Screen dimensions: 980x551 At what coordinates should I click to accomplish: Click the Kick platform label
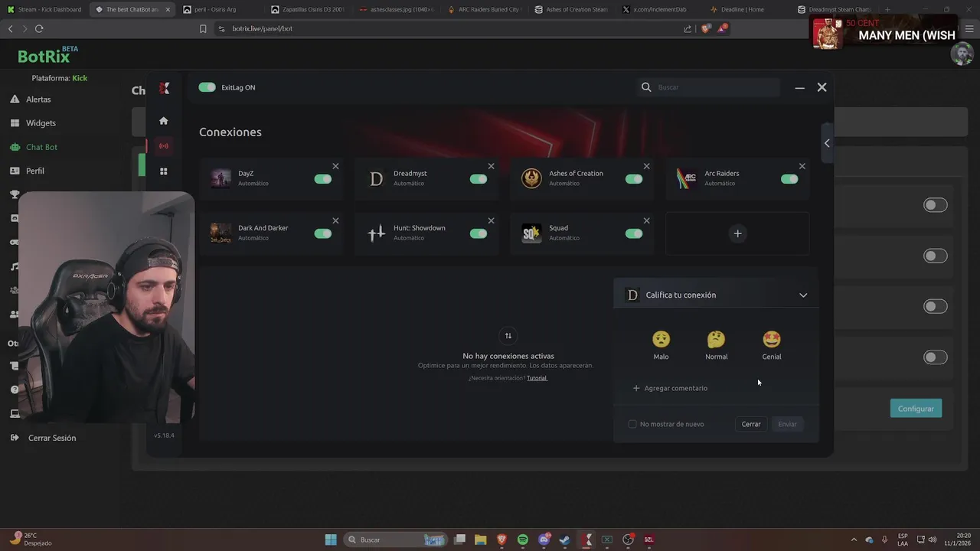(x=80, y=78)
